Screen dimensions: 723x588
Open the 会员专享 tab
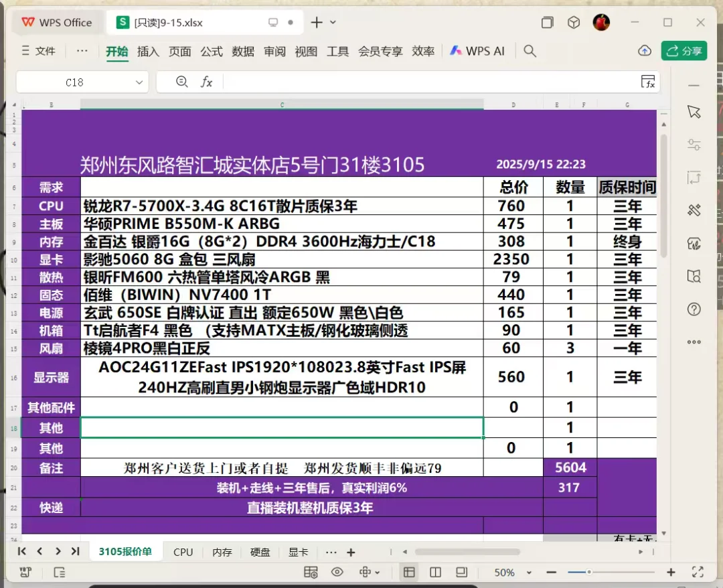click(380, 51)
